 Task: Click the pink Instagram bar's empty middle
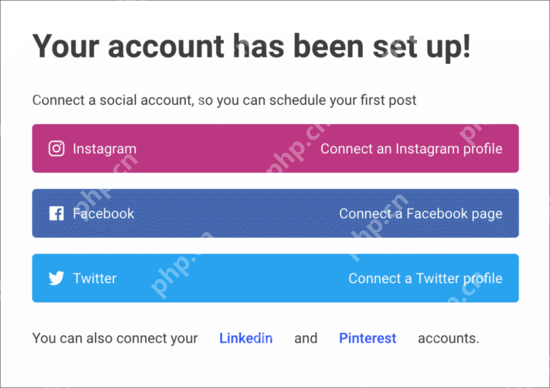coord(228,148)
